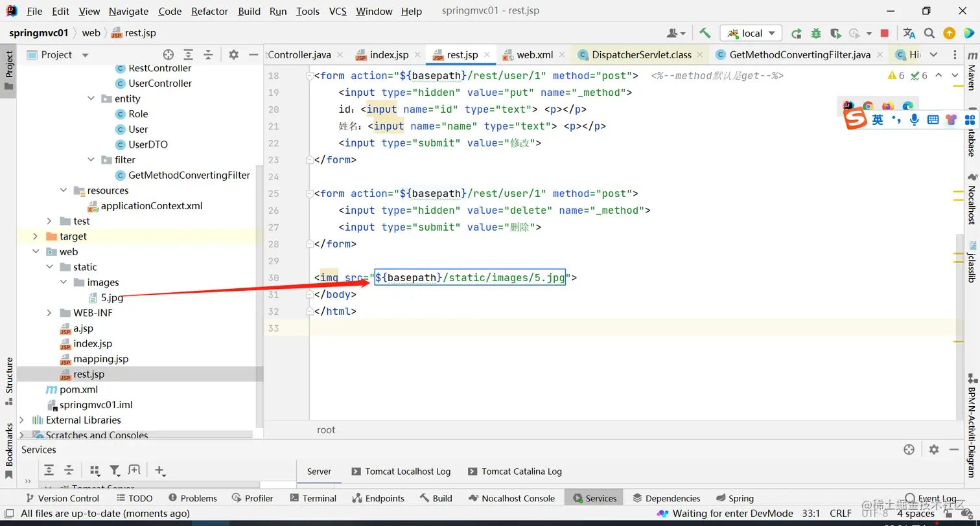Image resolution: width=980 pixels, height=526 pixels.
Task: Collapse the filter package folder
Action: coord(92,160)
